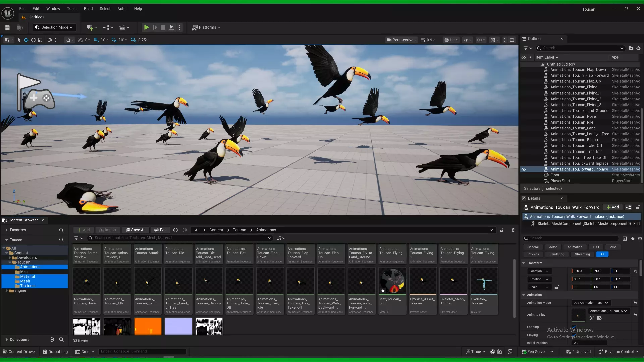Switch to the Rendering details filter tab
The height and width of the screenshot is (362, 644).
pos(556,254)
